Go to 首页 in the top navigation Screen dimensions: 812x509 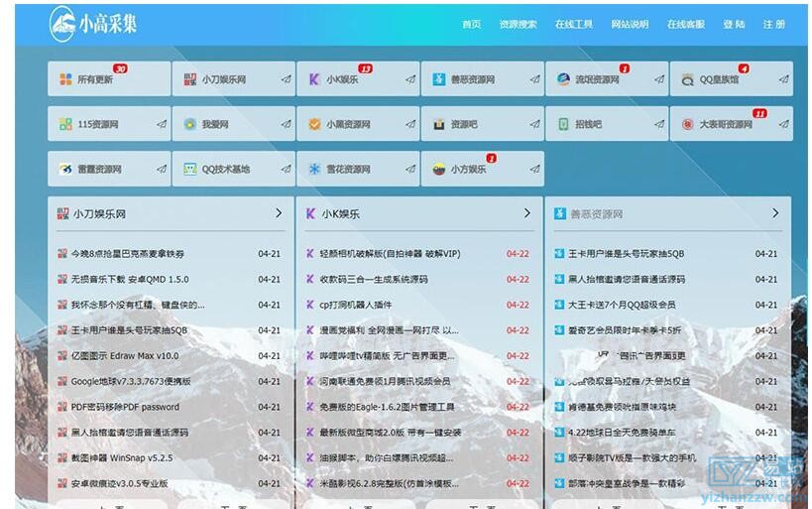(x=471, y=25)
